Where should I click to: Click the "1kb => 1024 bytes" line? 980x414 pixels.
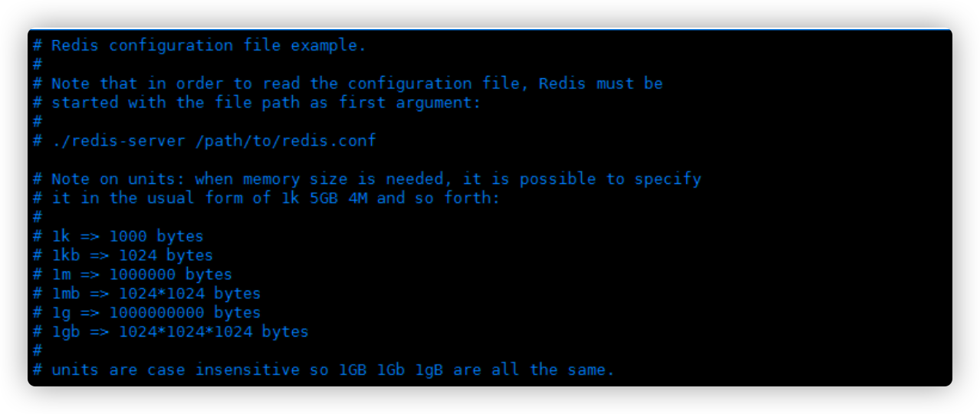tap(132, 255)
